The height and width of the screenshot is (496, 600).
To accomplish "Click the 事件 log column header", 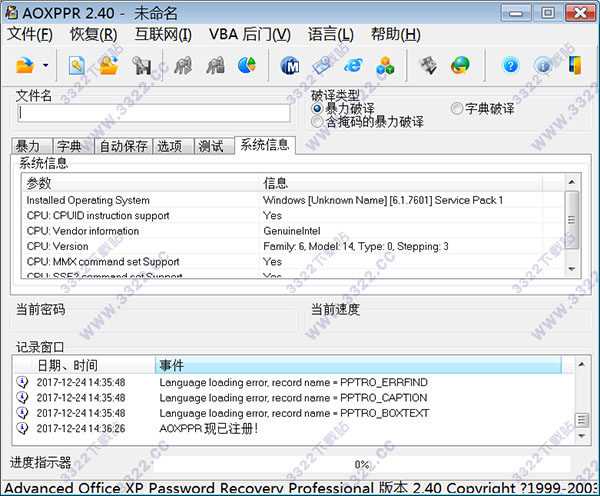I will tap(358, 365).
